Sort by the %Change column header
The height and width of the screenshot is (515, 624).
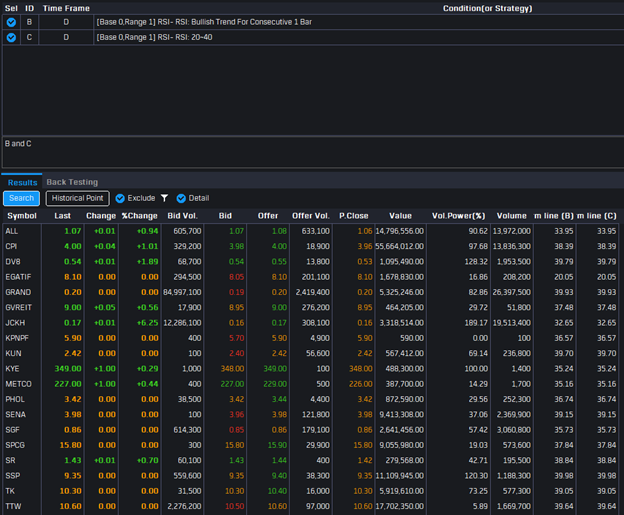[139, 215]
